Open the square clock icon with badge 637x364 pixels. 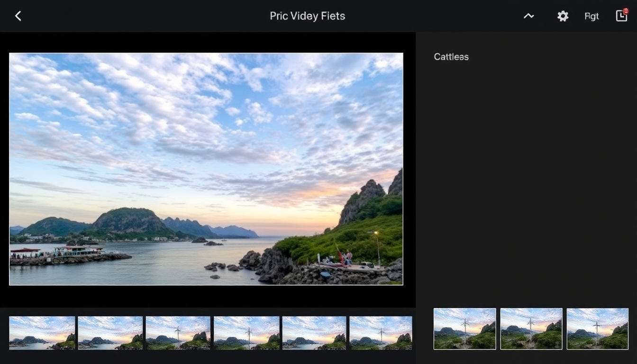point(621,16)
